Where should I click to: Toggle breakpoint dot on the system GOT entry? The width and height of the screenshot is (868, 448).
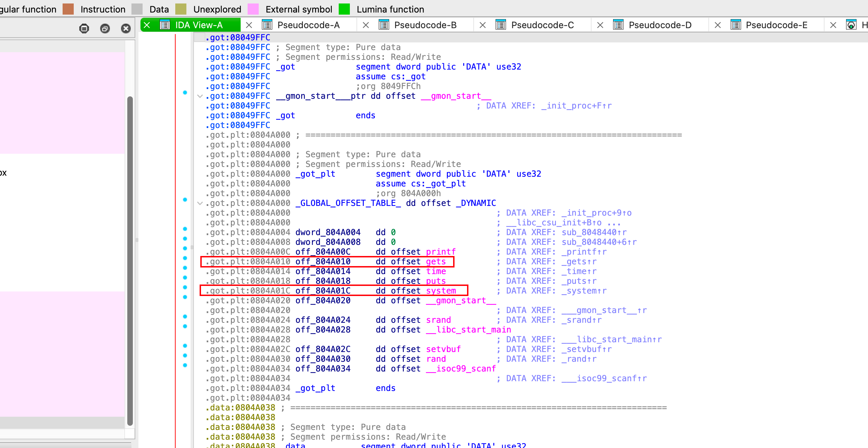tap(185, 287)
